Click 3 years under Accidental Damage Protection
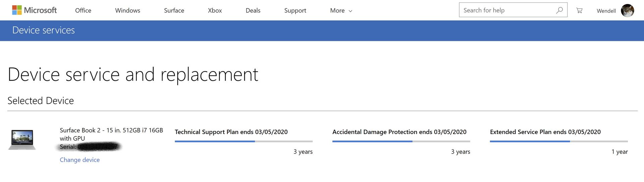Image resolution: width=644 pixels, height=182 pixels. (461, 152)
